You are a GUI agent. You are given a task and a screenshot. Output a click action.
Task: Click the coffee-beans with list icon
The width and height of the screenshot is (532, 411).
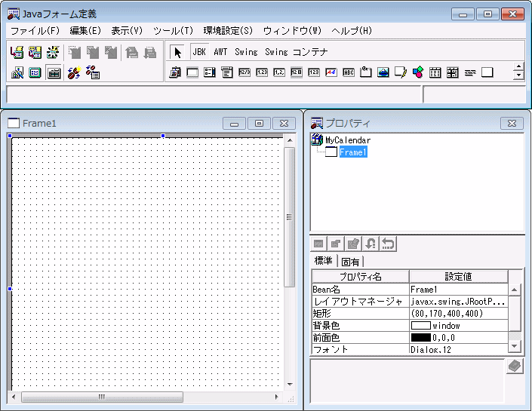tap(92, 72)
